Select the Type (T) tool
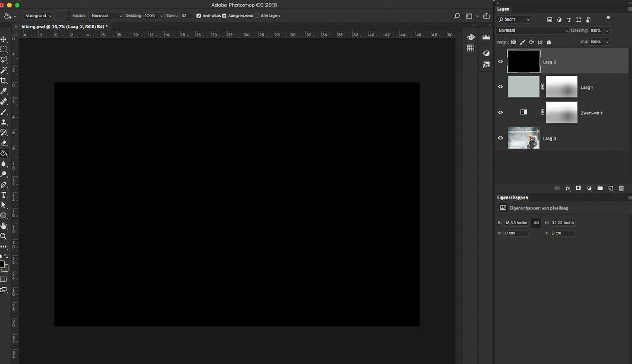The image size is (632, 364). point(4,195)
